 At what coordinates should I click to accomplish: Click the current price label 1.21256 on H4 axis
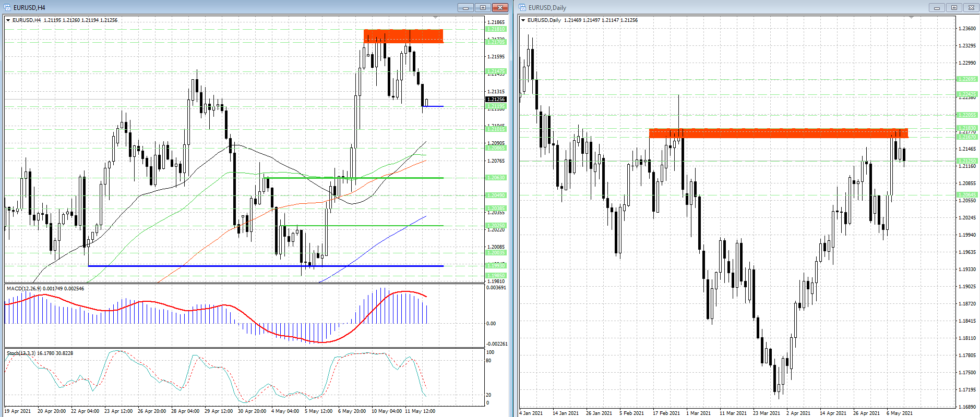[496, 99]
